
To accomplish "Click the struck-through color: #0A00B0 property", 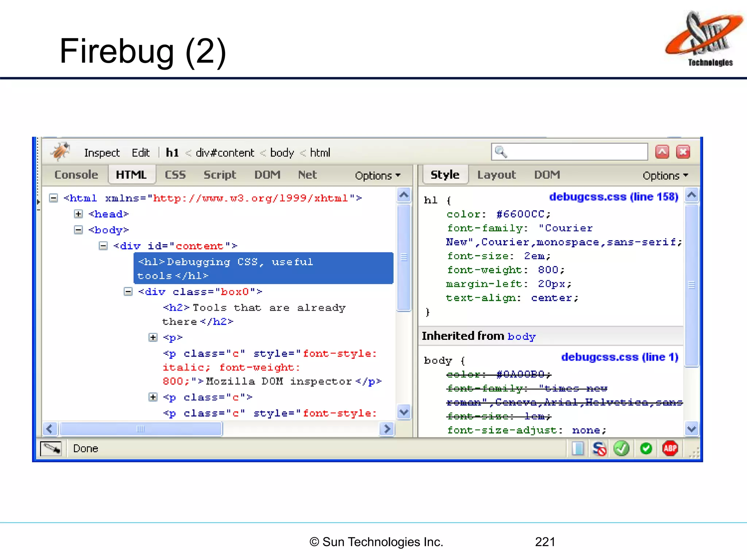I will click(499, 374).
